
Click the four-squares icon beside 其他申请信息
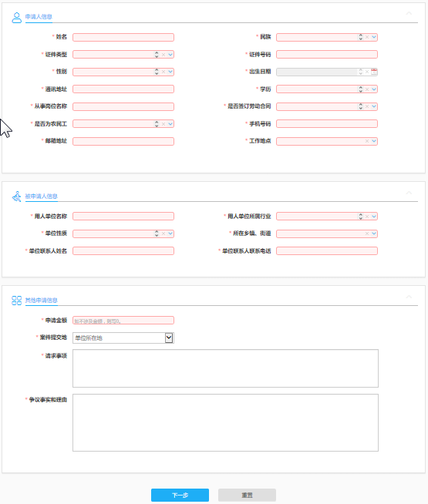click(x=16, y=301)
